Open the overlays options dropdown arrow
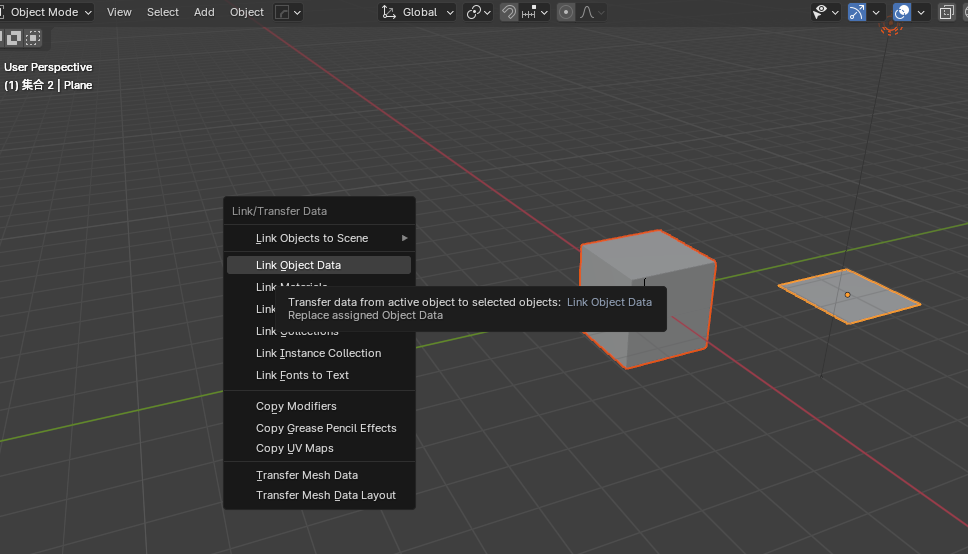Screen dimensions: 968x554 pyautogui.click(x=921, y=12)
